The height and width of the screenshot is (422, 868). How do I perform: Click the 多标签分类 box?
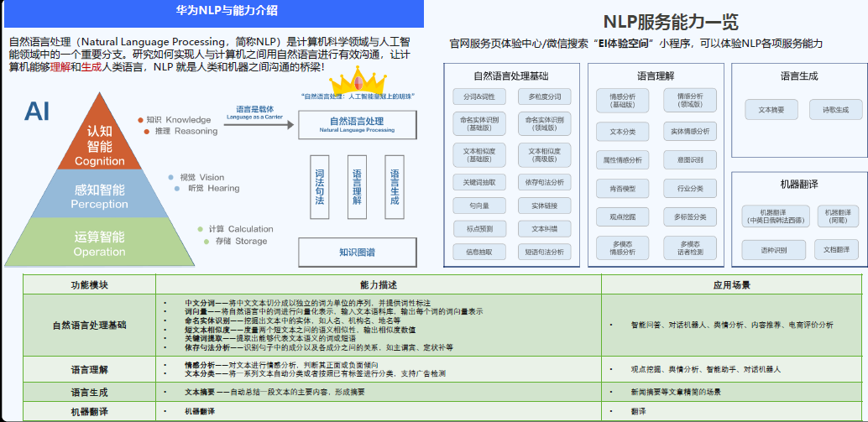pyautogui.click(x=690, y=217)
